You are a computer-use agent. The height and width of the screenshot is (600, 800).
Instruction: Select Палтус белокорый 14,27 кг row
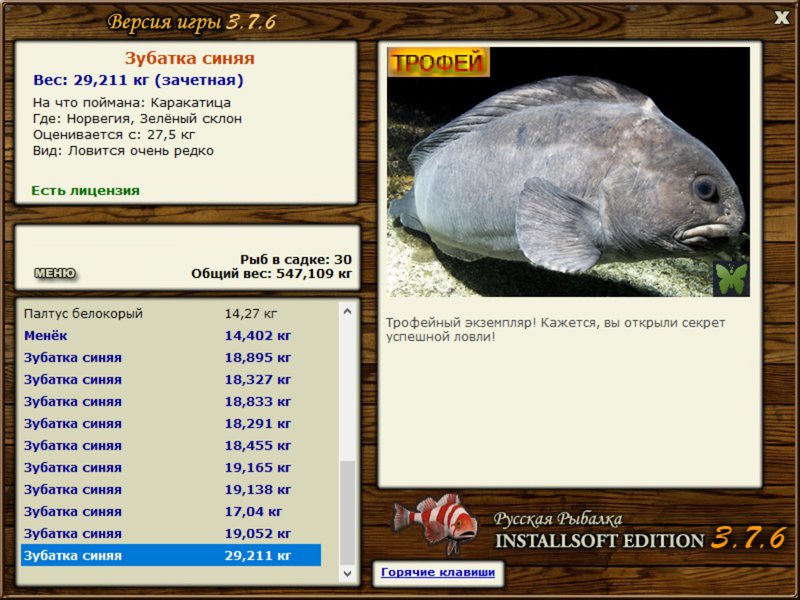[171, 313]
